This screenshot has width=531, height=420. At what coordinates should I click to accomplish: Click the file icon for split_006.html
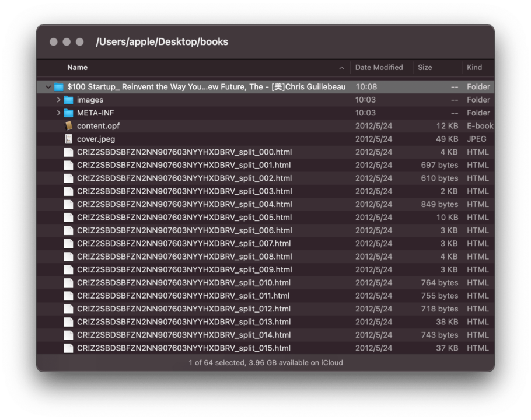(69, 230)
